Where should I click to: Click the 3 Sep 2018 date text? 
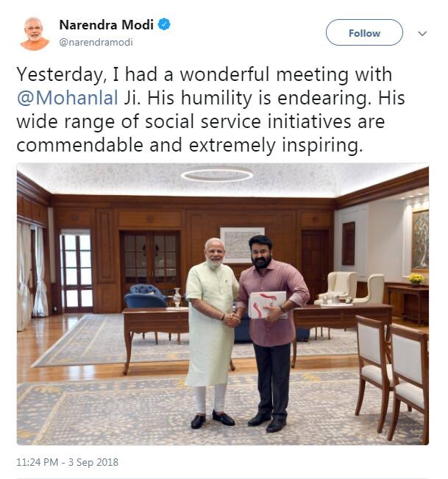tap(93, 462)
